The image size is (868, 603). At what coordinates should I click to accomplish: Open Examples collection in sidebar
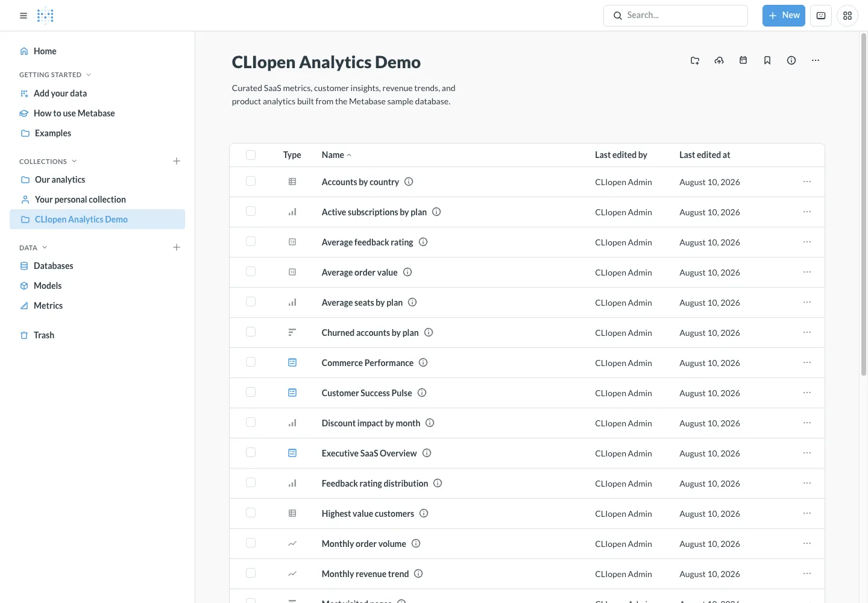click(97, 133)
